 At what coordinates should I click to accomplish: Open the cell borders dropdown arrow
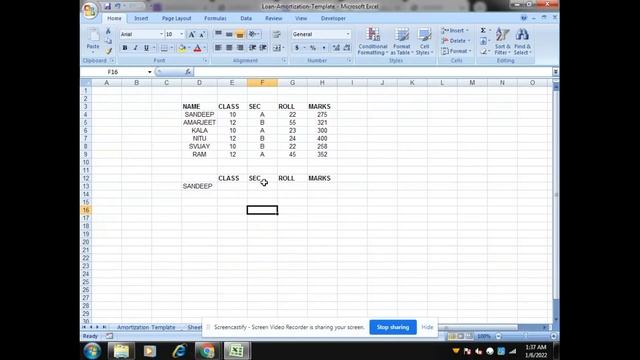point(172,48)
